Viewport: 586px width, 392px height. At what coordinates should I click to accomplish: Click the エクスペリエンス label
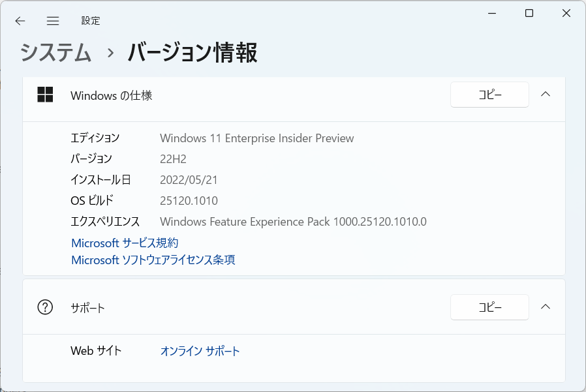pos(105,222)
